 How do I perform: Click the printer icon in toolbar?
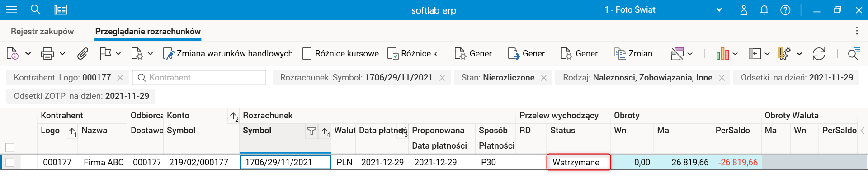click(47, 54)
